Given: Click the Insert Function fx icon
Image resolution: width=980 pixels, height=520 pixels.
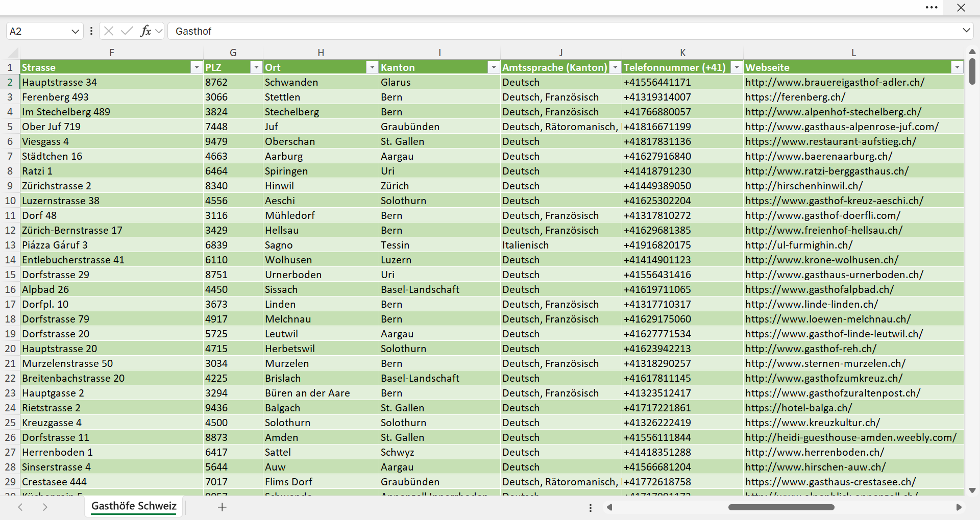Looking at the screenshot, I should (x=145, y=31).
